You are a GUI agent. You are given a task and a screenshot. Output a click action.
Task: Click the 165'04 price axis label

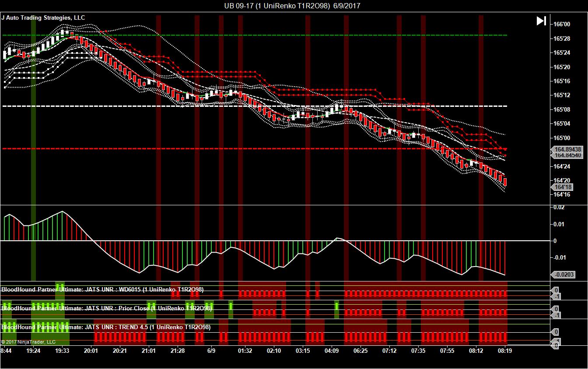562,123
